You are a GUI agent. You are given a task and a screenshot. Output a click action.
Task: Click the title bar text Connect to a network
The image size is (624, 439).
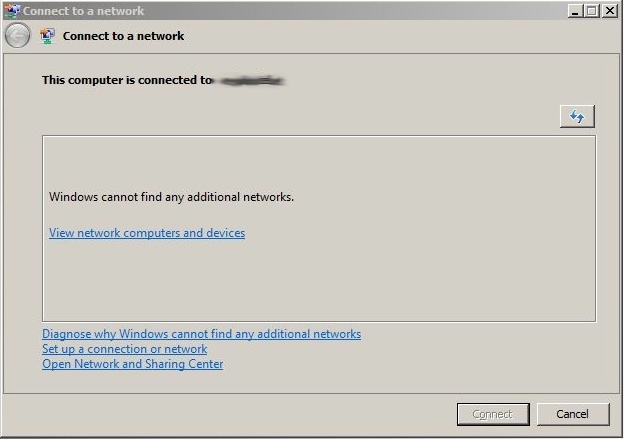(x=84, y=11)
